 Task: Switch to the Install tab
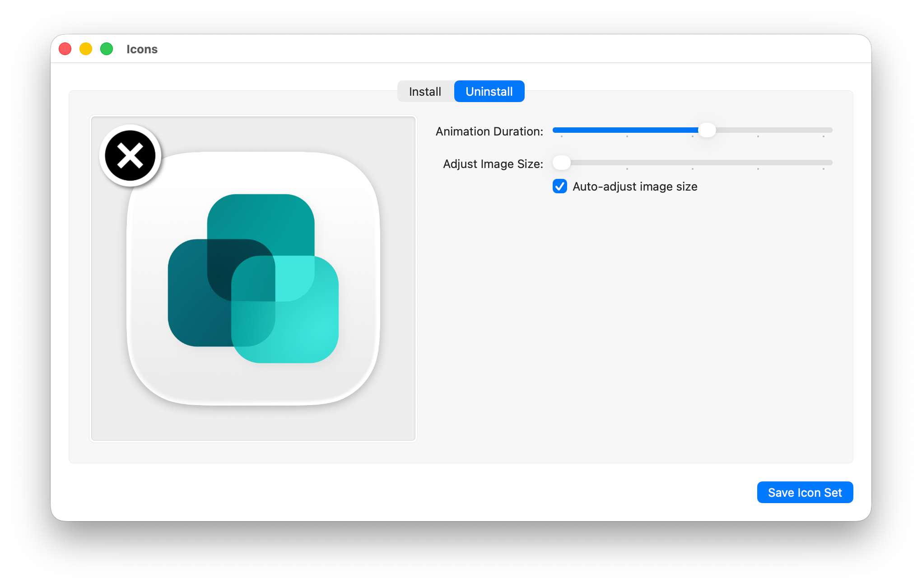click(x=425, y=92)
